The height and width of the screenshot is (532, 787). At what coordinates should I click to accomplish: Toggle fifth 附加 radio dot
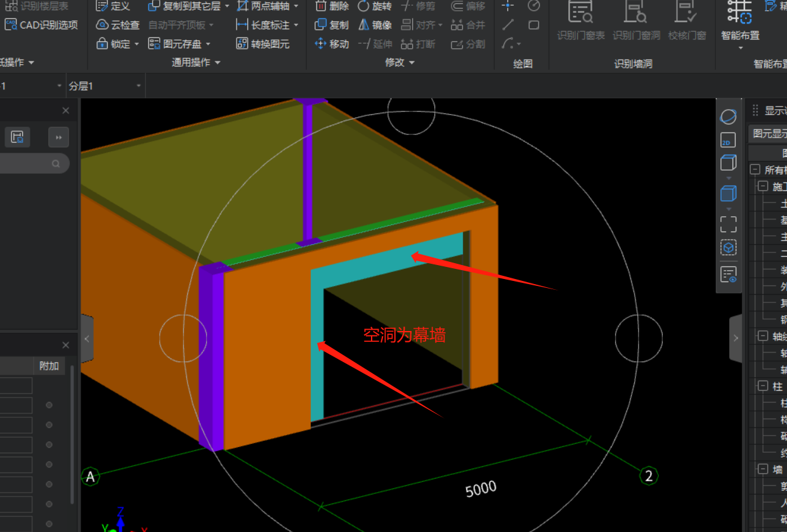coord(49,484)
